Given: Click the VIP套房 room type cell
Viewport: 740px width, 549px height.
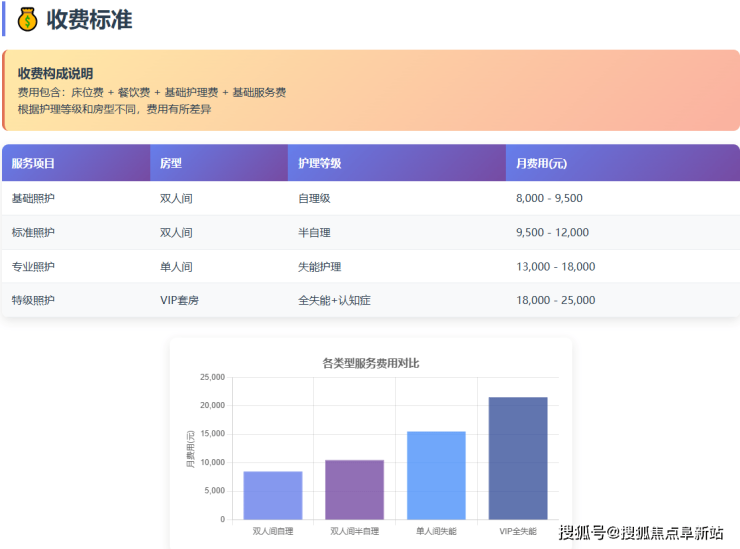Looking at the screenshot, I should (179, 300).
